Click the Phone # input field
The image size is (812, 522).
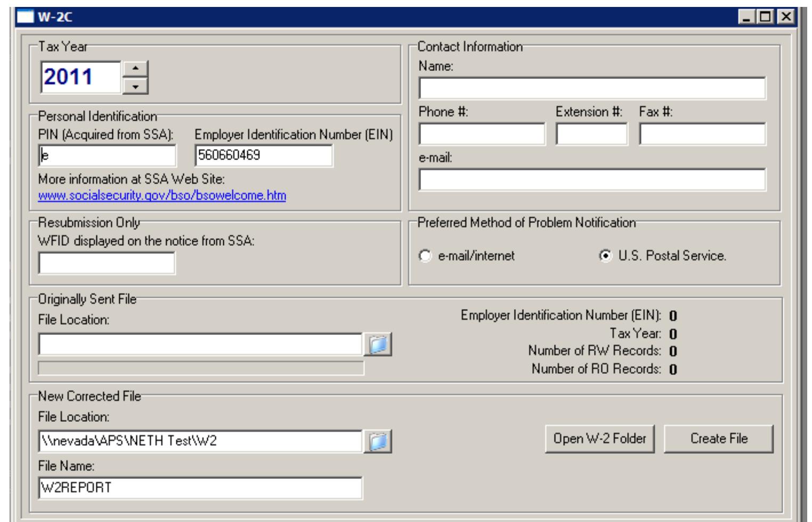pos(482,134)
